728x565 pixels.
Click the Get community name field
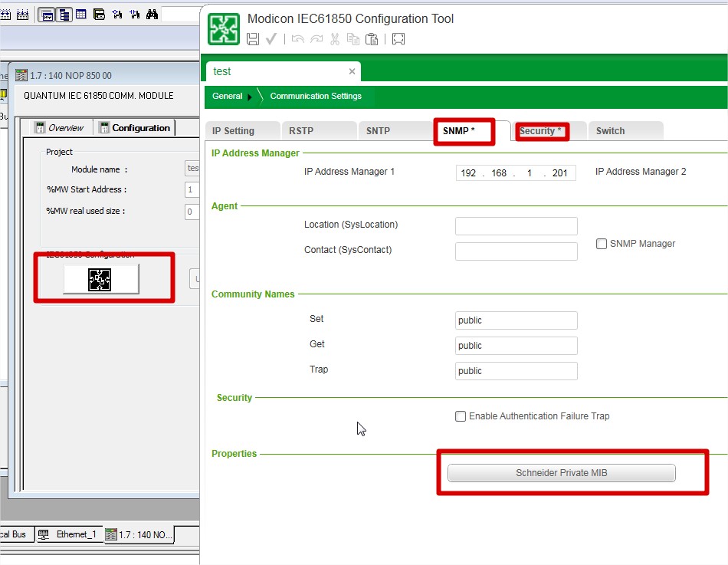[516, 346]
